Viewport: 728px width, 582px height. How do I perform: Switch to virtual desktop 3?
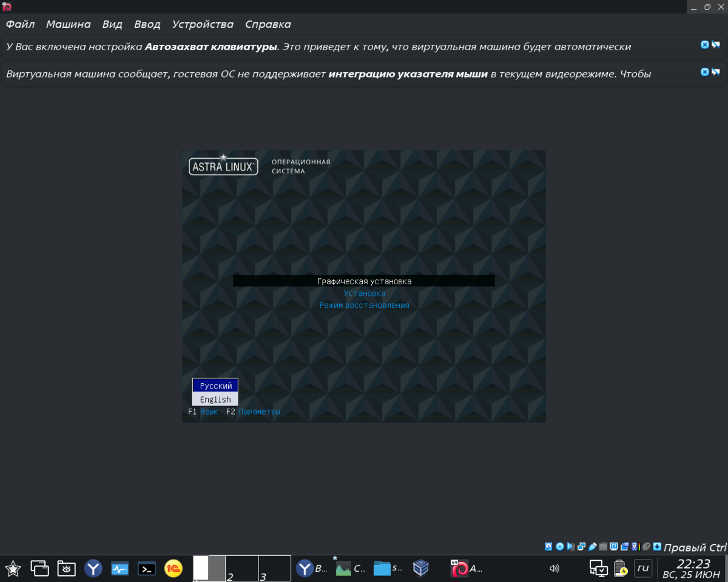tap(274, 568)
